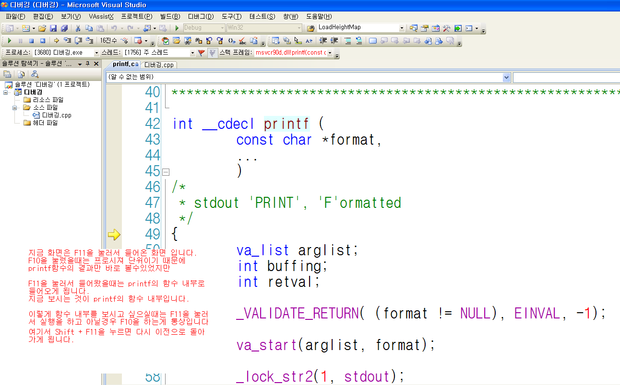Open the 도구(T) menu

[x=231, y=17]
